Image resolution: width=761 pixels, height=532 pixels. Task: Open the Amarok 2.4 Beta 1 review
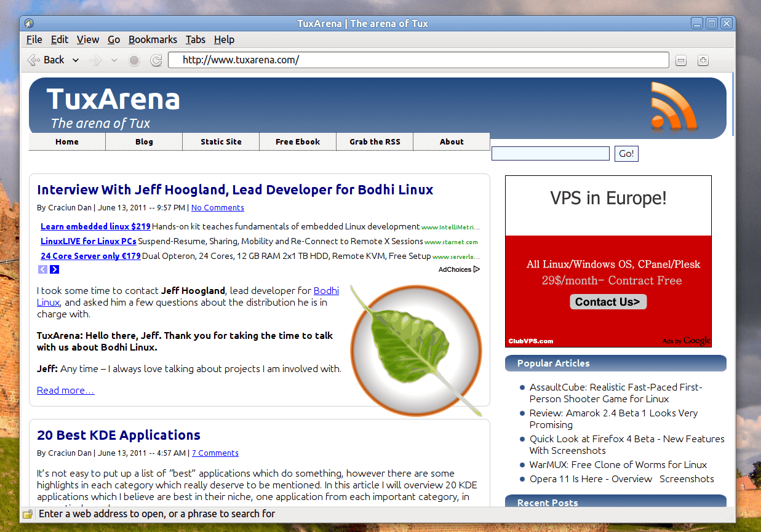click(613, 419)
